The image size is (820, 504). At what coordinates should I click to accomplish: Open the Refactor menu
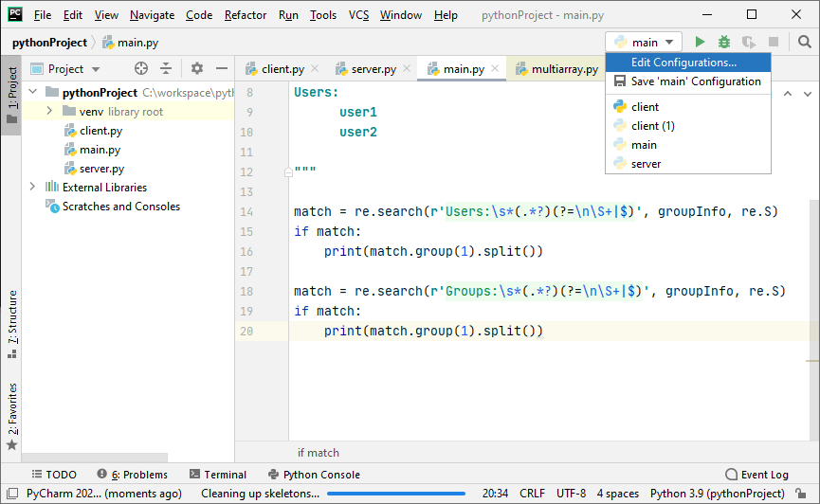(246, 15)
